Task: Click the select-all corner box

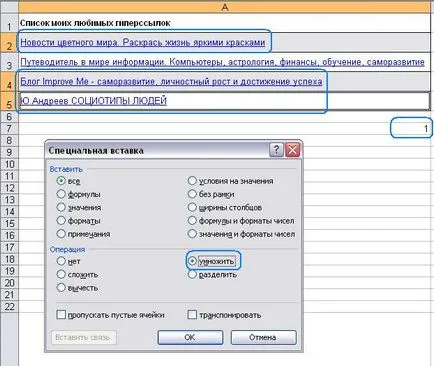Action: tap(9, 7)
